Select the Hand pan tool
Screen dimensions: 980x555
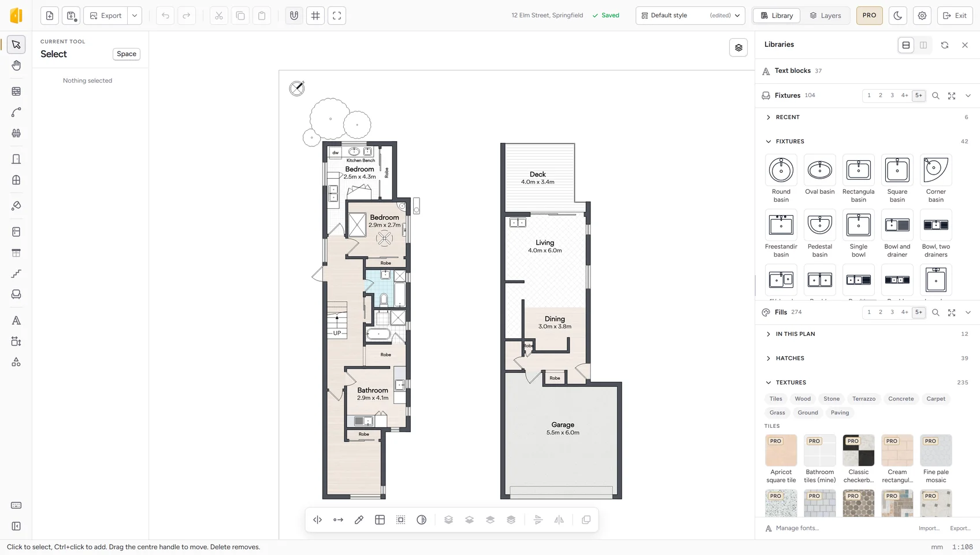[16, 65]
